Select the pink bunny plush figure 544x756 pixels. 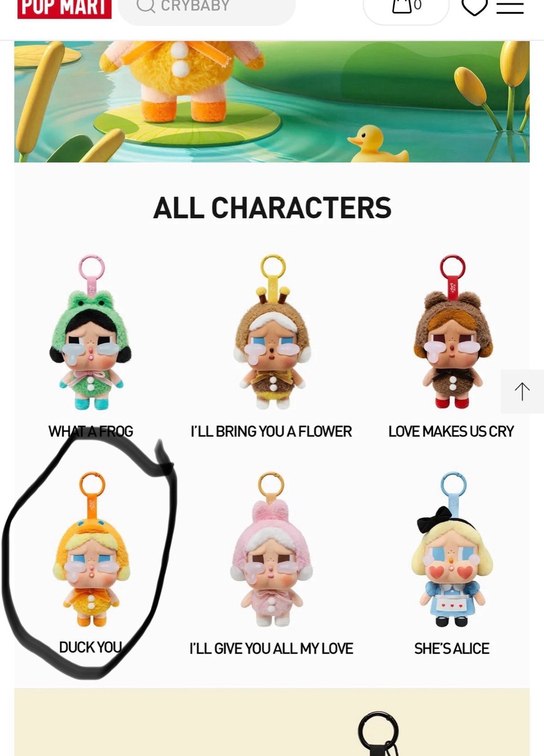pos(272,550)
